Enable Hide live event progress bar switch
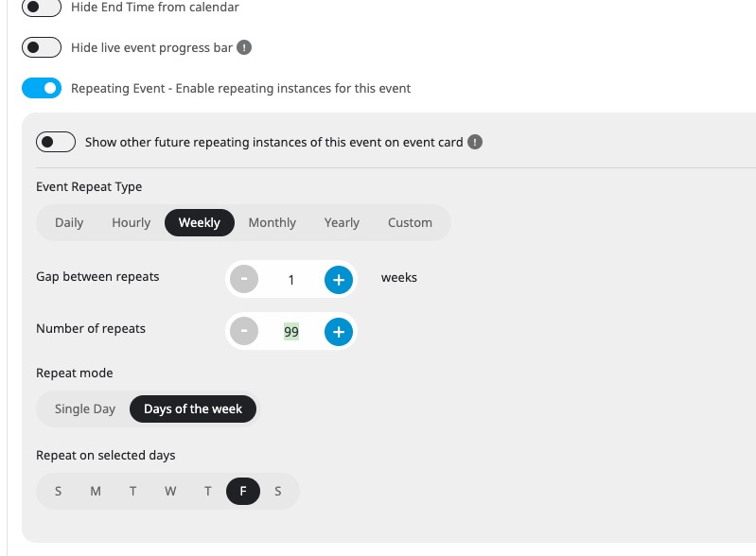Screen dimensions: 756x556 tap(42, 47)
